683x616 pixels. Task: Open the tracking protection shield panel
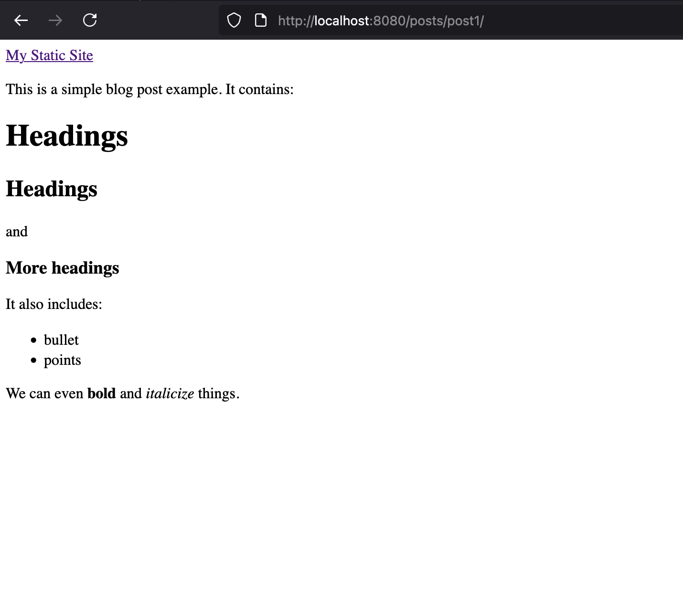coord(234,21)
